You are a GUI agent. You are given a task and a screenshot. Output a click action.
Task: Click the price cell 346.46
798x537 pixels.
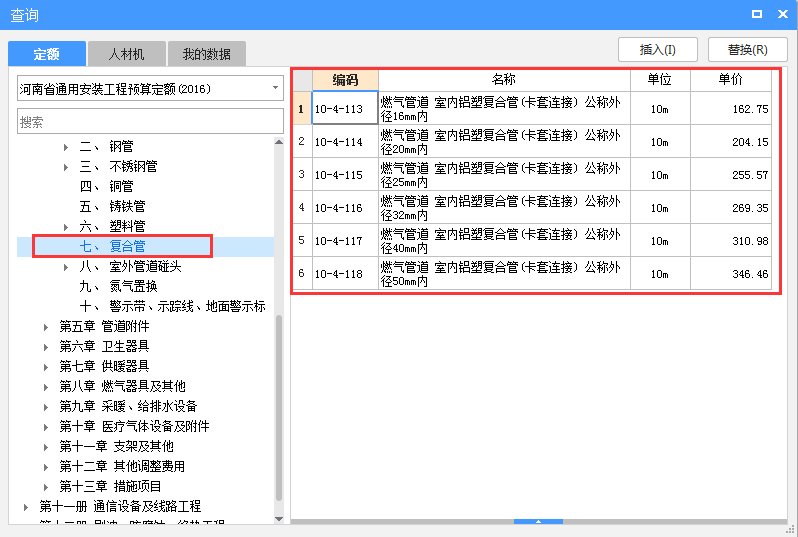731,273
